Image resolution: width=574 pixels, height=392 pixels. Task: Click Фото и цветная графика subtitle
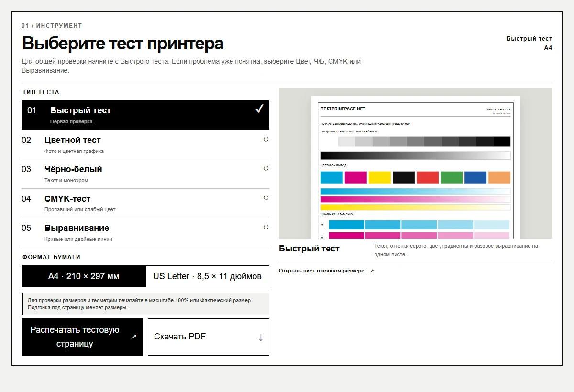(74, 151)
